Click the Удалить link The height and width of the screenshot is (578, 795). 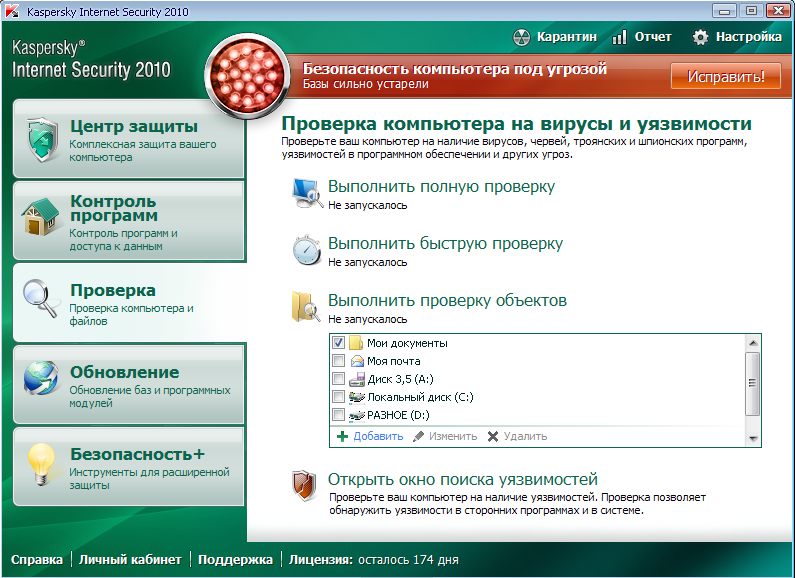(525, 436)
